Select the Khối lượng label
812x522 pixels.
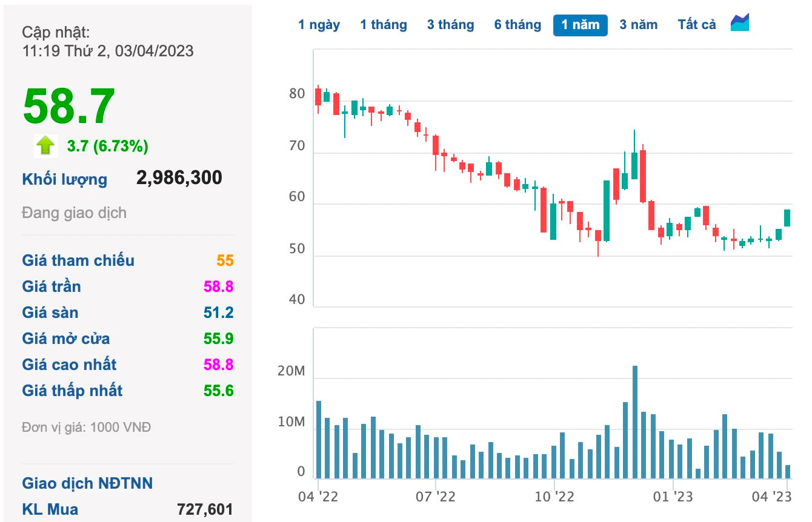pyautogui.click(x=65, y=179)
